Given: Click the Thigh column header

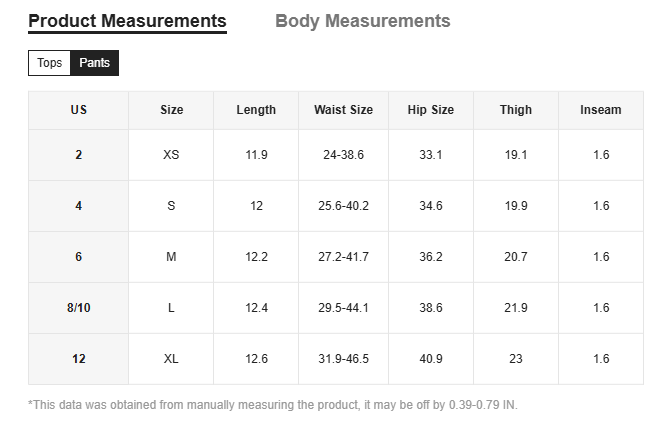Looking at the screenshot, I should (516, 110).
